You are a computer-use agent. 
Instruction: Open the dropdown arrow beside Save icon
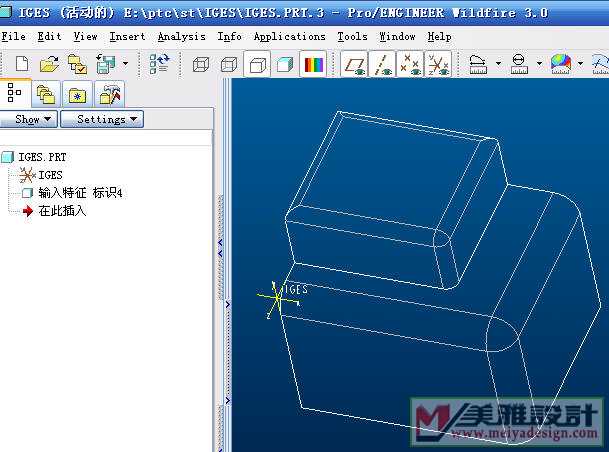pyautogui.click(x=125, y=63)
